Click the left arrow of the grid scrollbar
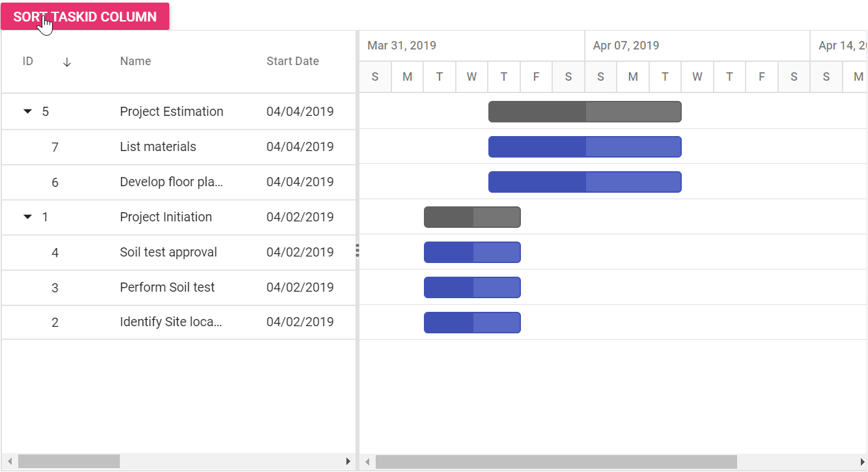Image resolution: width=868 pixels, height=472 pixels. click(x=10, y=462)
